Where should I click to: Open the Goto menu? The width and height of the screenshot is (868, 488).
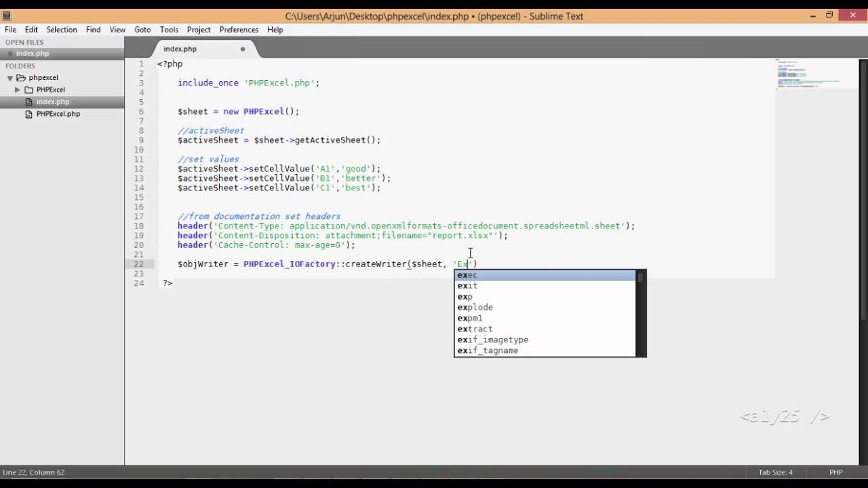(142, 30)
